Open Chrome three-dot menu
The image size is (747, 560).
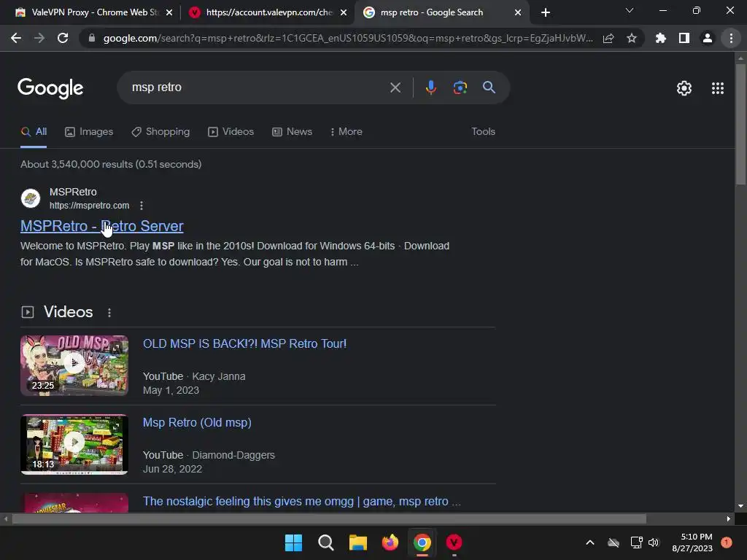point(731,38)
